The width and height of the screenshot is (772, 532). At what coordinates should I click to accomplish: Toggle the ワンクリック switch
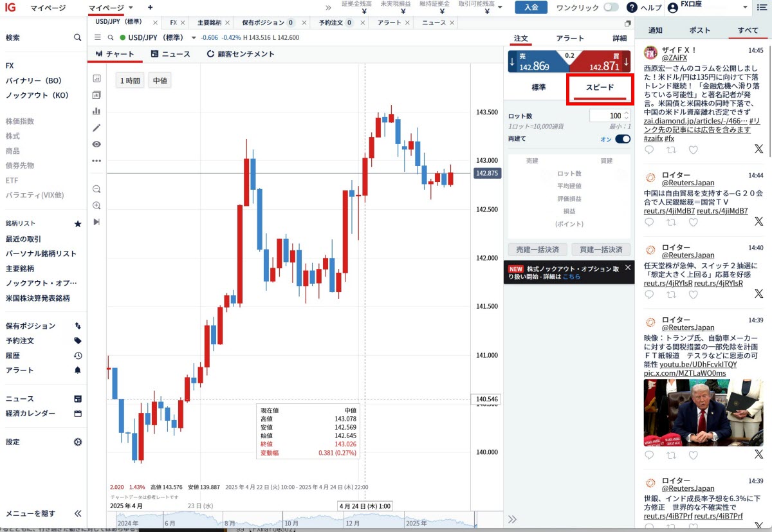[x=611, y=8]
